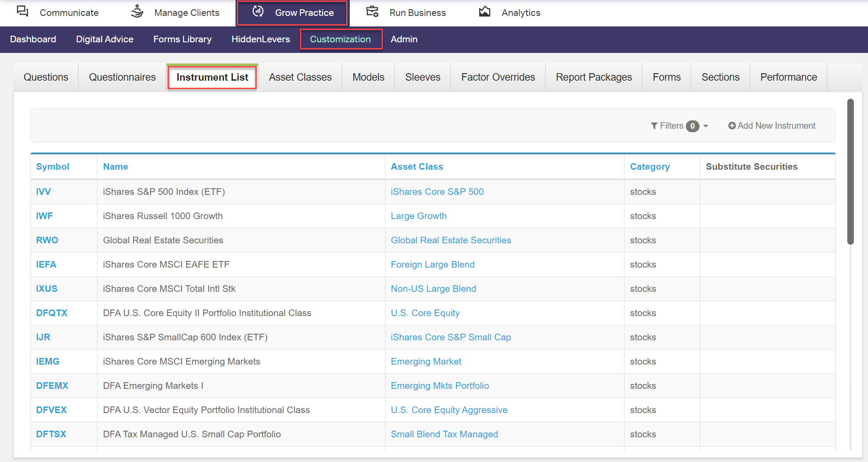Open iShares Core S&P Small Cap link
Viewport: 868px width, 462px height.
click(451, 337)
